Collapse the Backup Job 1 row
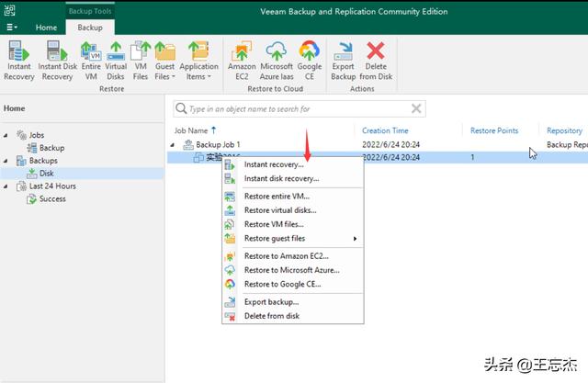Image resolution: width=588 pixels, height=383 pixels. point(173,145)
